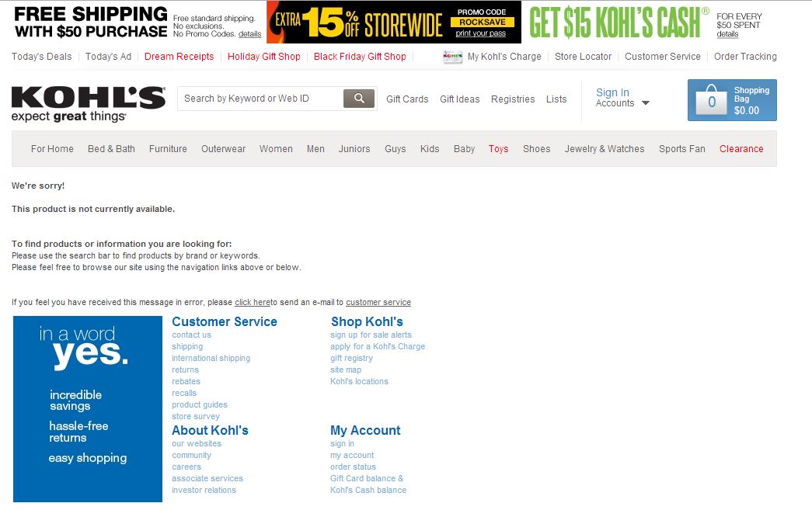Click the search by keyword field
812x524 pixels.
click(x=260, y=99)
